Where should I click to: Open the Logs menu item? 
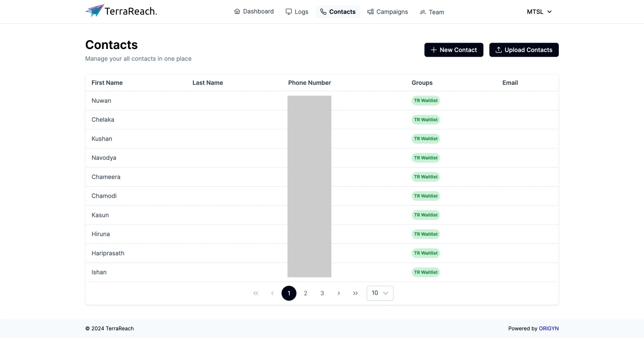tap(297, 12)
